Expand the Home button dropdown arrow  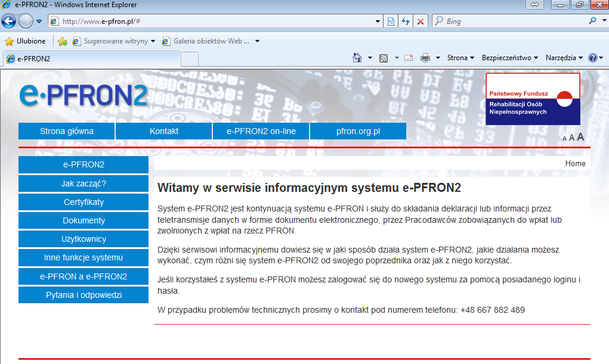click(x=370, y=58)
